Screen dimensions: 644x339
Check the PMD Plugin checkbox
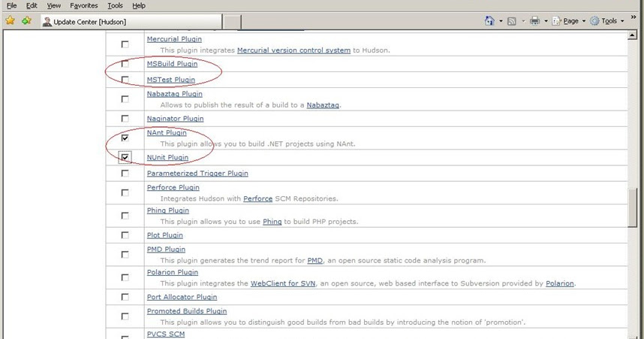(125, 254)
